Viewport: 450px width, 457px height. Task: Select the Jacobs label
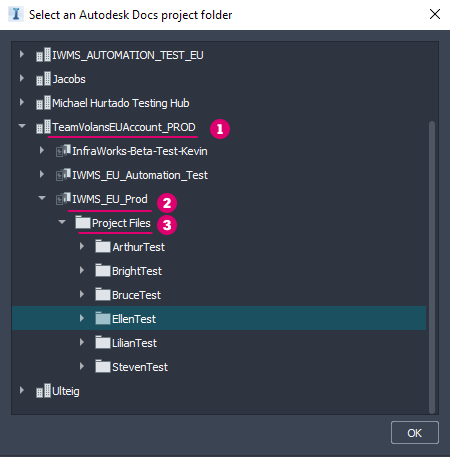click(x=69, y=79)
